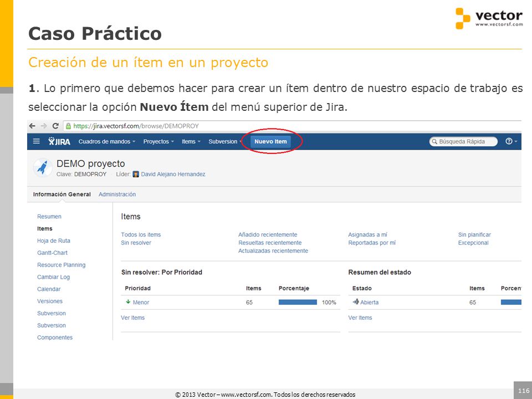Click the 65 count in the Menor row
Image resolution: width=532 pixels, height=399 pixels.
249,303
